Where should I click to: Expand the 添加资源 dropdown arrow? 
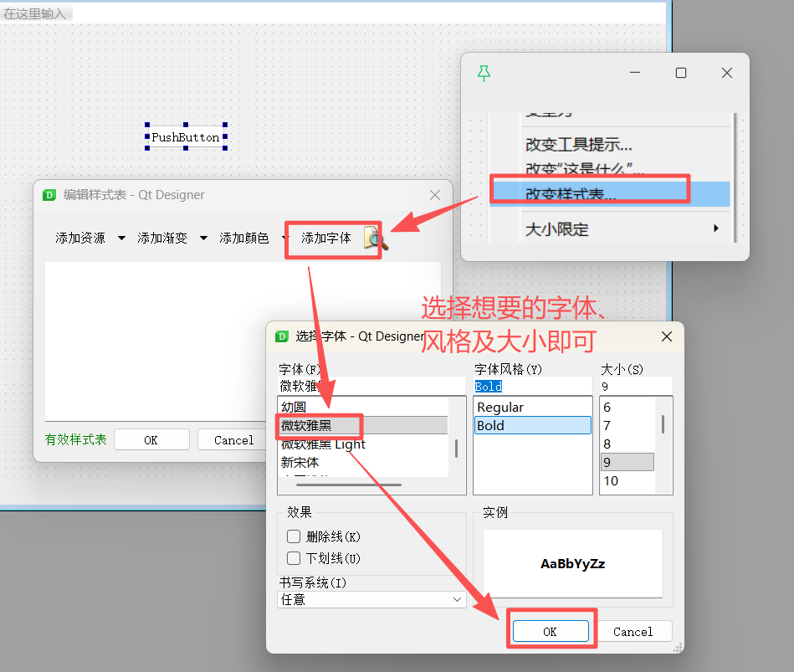pos(121,238)
